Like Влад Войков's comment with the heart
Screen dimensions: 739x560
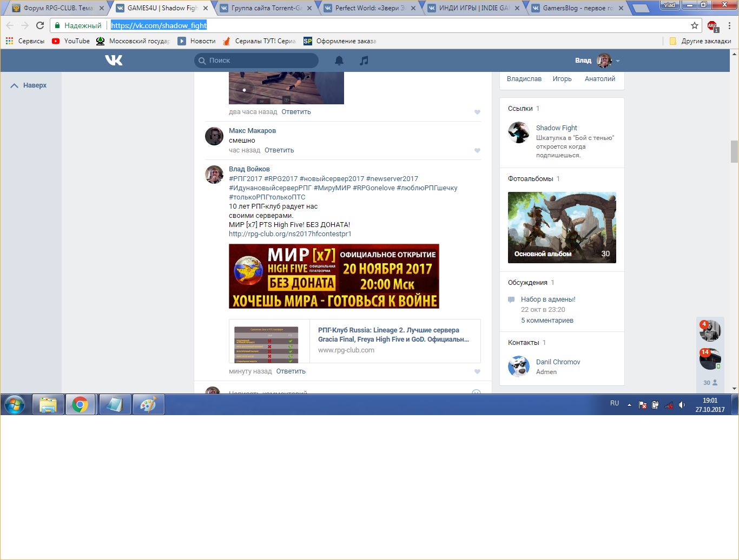tap(477, 372)
